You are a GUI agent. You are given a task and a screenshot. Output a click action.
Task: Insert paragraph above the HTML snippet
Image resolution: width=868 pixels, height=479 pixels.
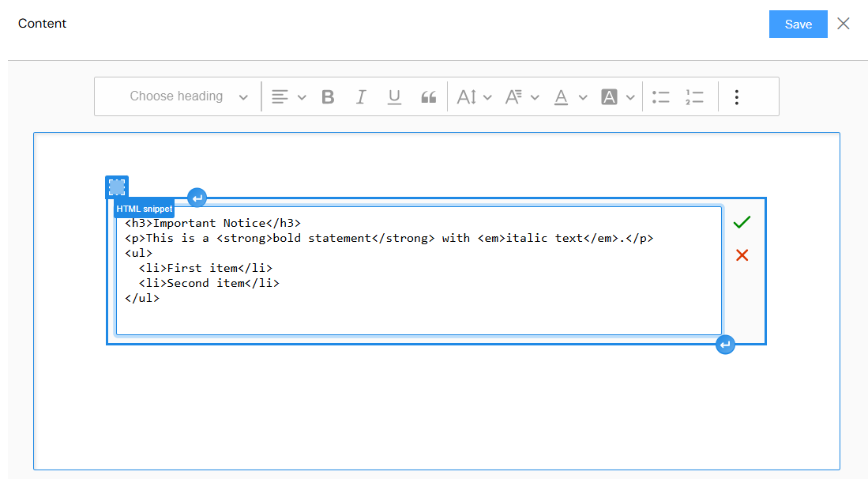pos(197,198)
